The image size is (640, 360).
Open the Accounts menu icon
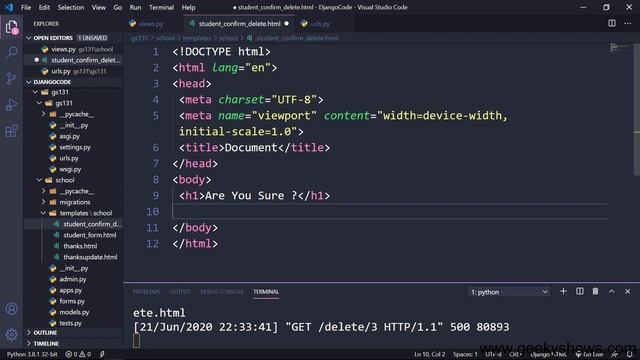11,309
